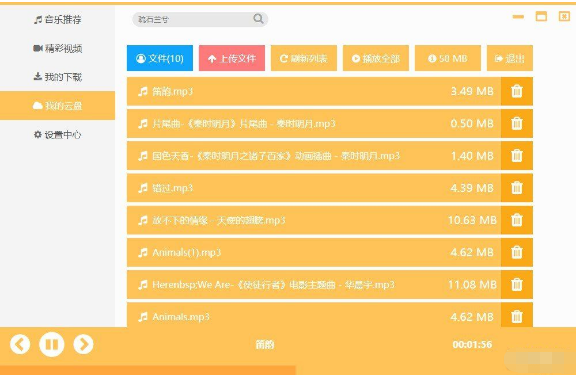
Task: Click the 3.49 MB size value
Action: [x=472, y=91]
